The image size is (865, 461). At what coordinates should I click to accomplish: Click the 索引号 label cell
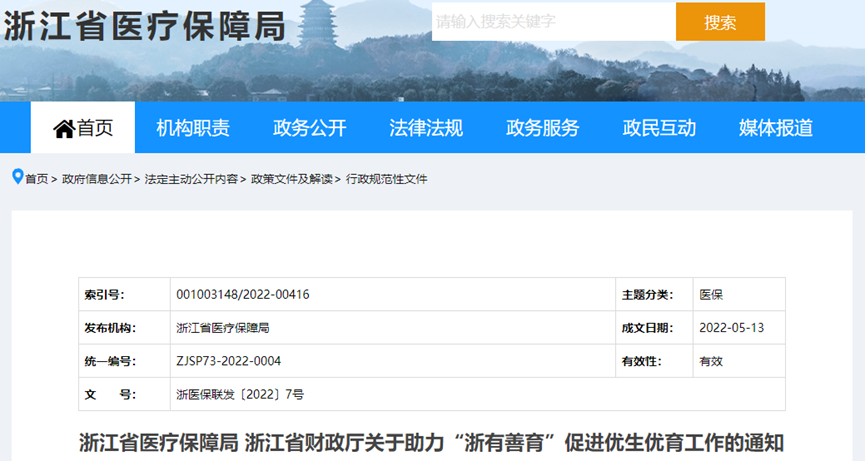click(x=125, y=294)
